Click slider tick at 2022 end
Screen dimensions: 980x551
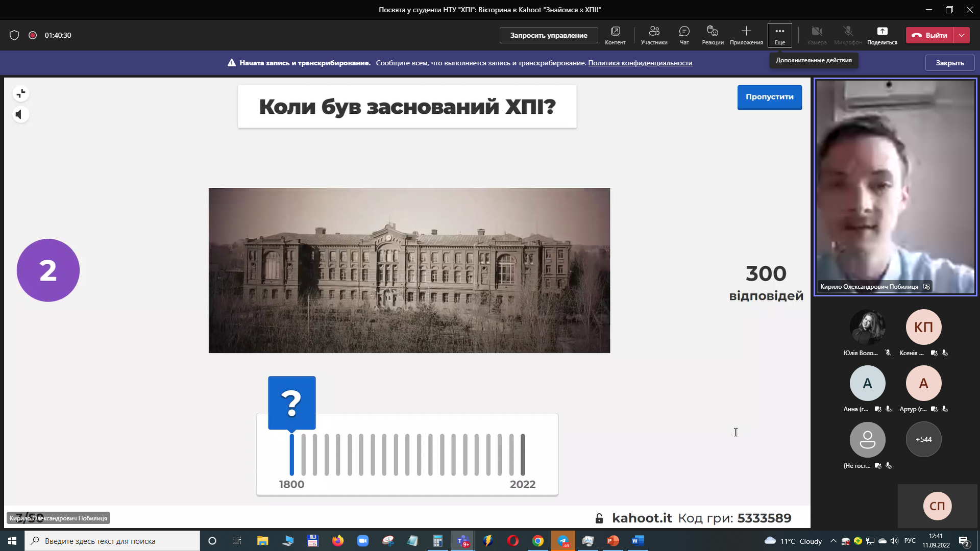point(523,454)
